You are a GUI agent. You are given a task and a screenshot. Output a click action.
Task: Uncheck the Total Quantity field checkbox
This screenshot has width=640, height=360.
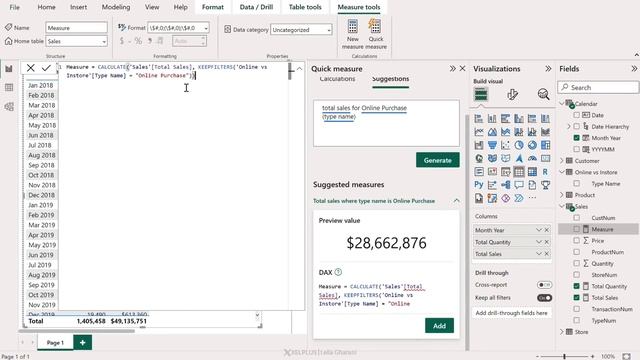(576, 286)
